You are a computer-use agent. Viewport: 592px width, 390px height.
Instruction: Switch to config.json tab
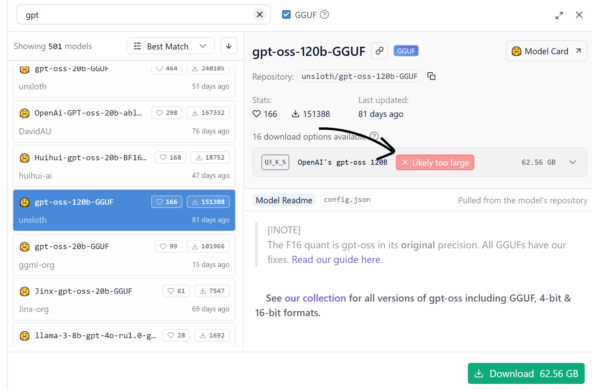(347, 200)
